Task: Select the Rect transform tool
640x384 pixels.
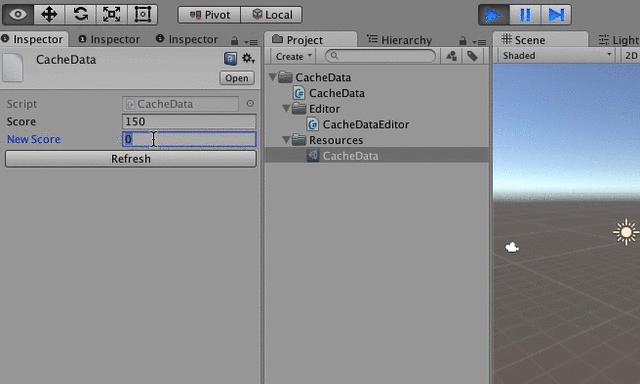Action: click(142, 15)
